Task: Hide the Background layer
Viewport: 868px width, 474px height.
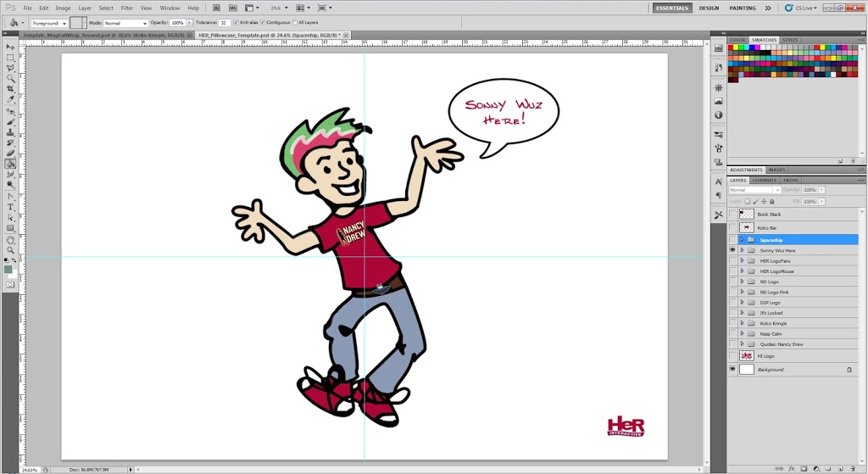Action: [x=732, y=370]
